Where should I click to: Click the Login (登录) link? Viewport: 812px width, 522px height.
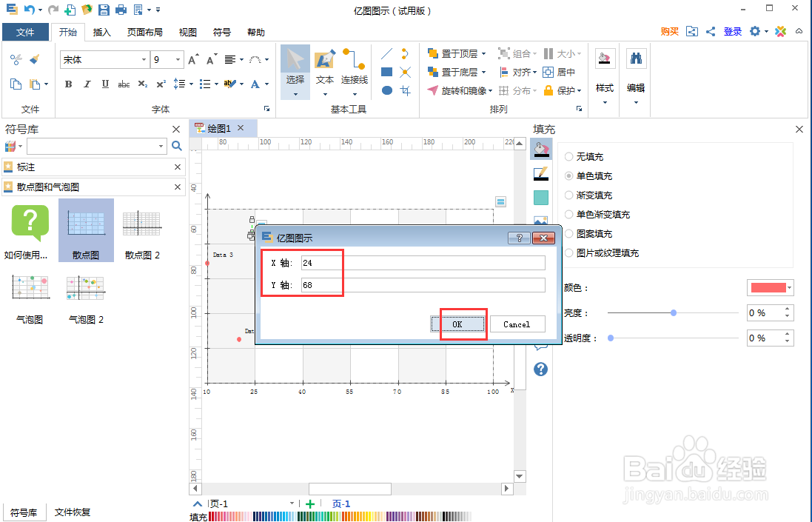click(733, 32)
